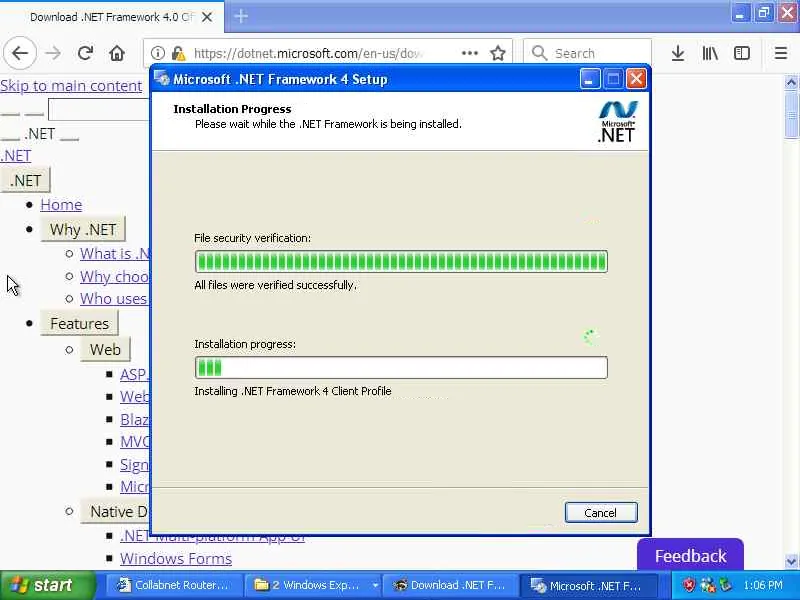800x600 pixels.
Task: Close the .NET Framework 4 Setup dialog
Action: coord(636,79)
